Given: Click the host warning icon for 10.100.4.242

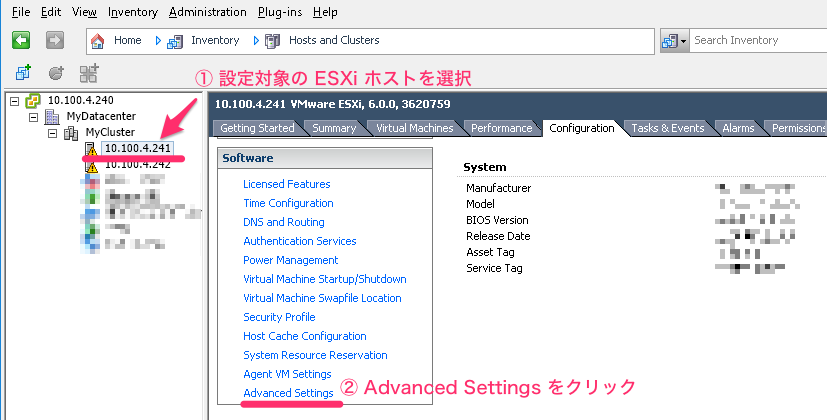Looking at the screenshot, I should (x=92, y=167).
